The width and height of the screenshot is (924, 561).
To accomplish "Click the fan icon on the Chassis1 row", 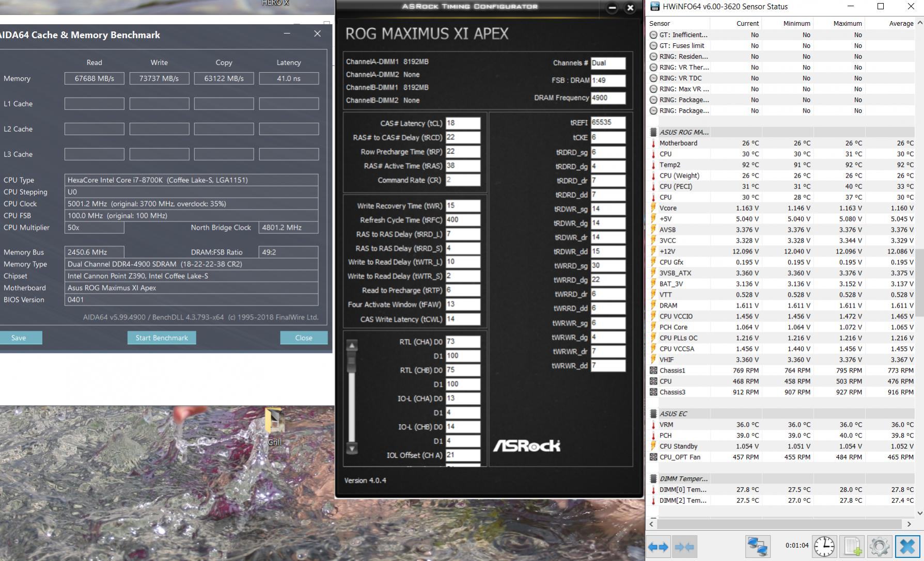I will (653, 371).
